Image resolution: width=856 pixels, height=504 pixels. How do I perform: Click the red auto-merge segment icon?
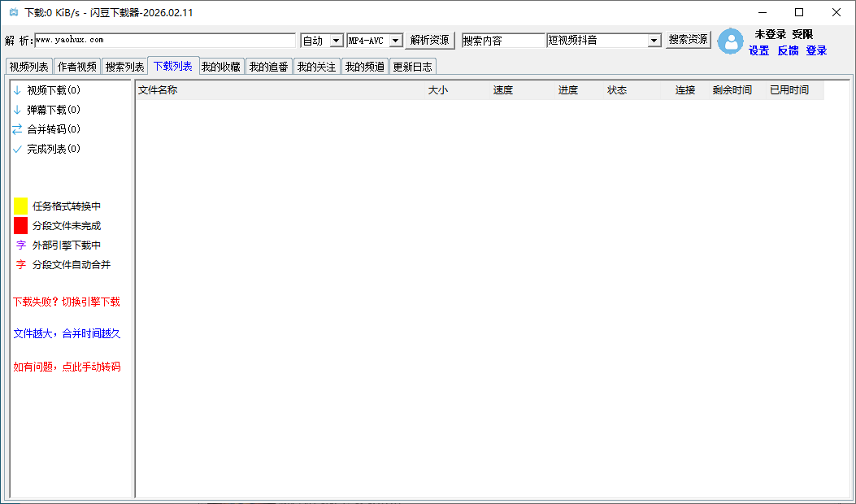21,265
